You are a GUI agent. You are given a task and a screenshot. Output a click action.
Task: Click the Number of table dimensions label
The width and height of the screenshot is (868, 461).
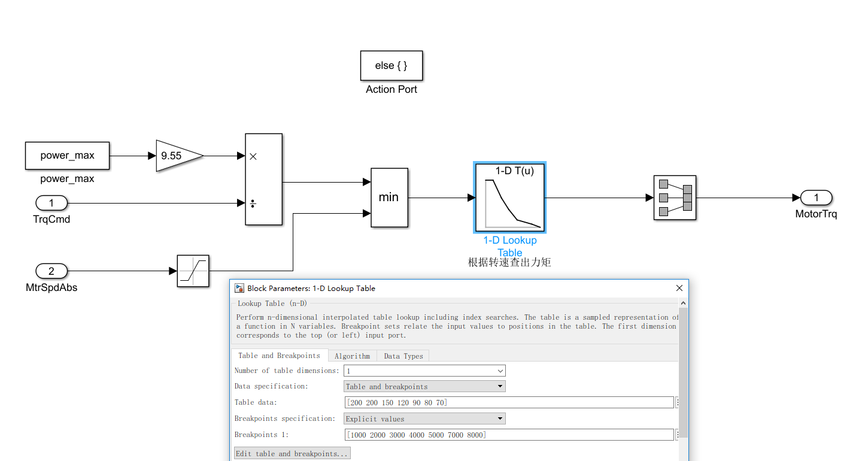pyautogui.click(x=287, y=371)
